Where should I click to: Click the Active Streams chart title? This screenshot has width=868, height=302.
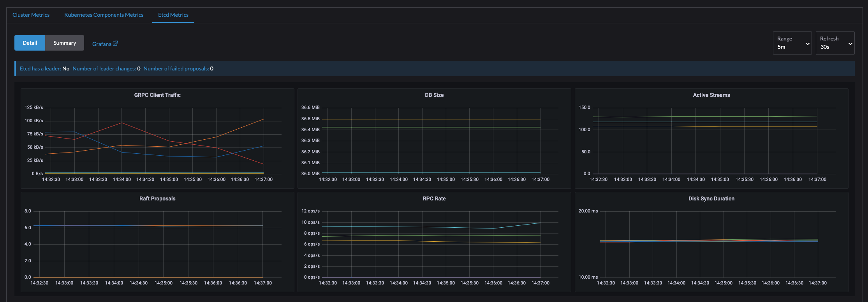711,95
